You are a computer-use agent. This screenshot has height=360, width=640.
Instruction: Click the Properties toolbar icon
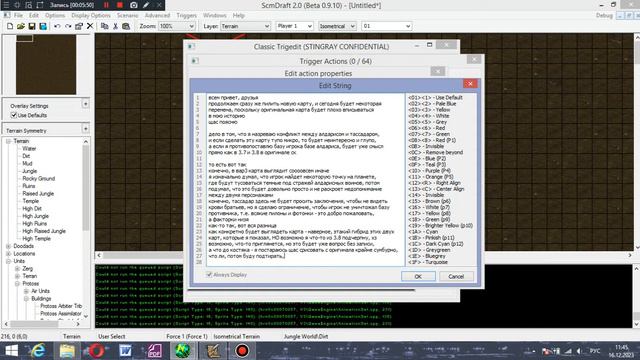point(79,26)
